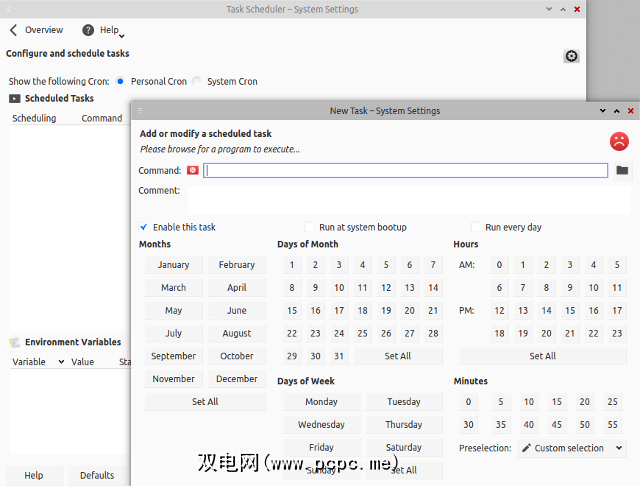Click the red sad face status icon

click(x=619, y=141)
